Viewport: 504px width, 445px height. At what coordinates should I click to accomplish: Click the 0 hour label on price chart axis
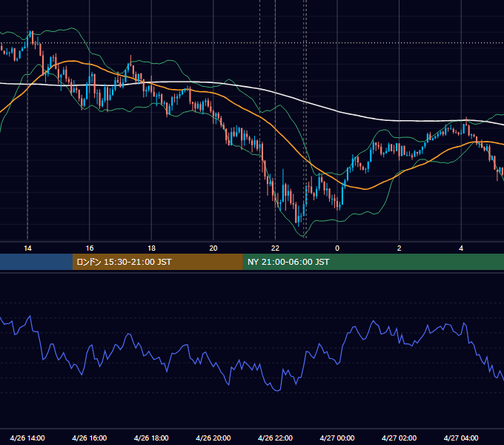click(337, 248)
